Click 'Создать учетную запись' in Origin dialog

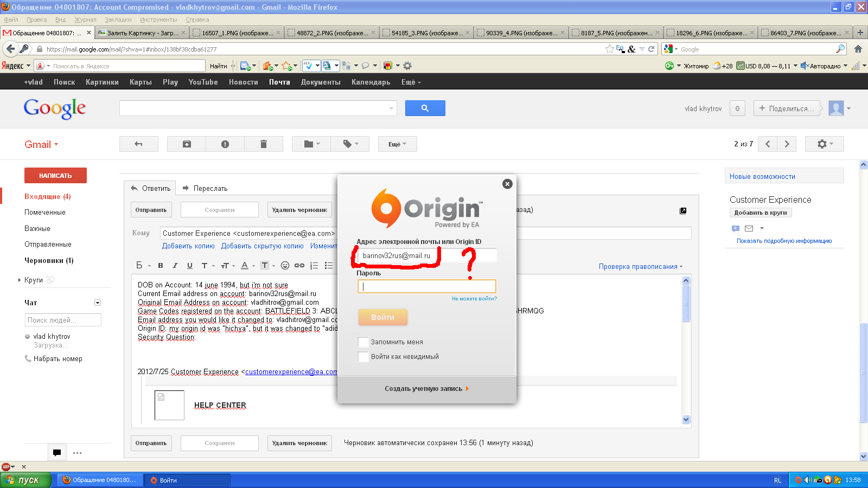[x=426, y=389]
